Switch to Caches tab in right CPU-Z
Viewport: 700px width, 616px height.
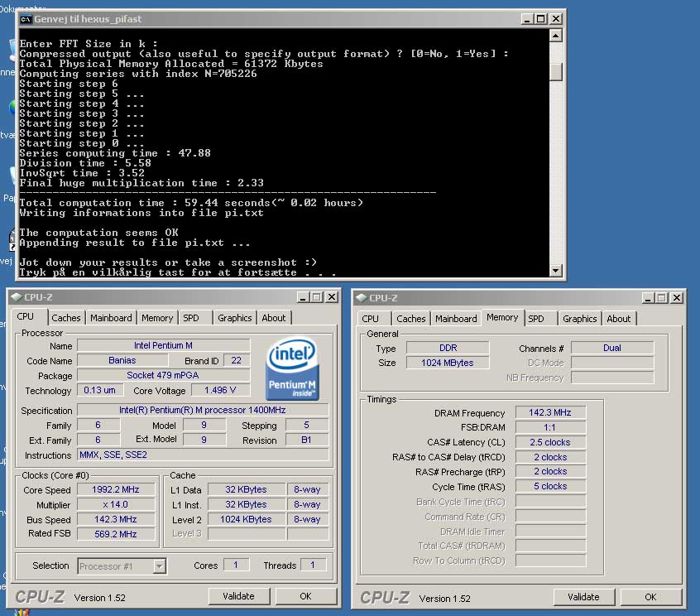pyautogui.click(x=411, y=319)
